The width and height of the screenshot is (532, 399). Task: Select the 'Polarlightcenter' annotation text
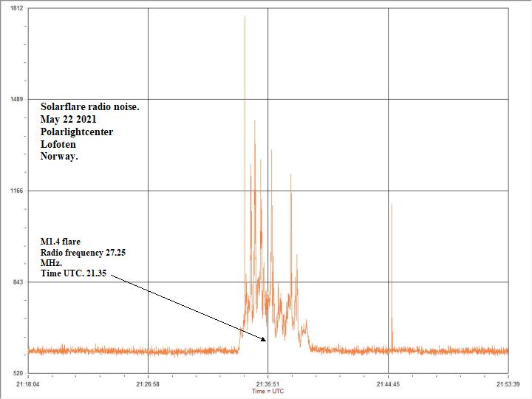(x=77, y=132)
